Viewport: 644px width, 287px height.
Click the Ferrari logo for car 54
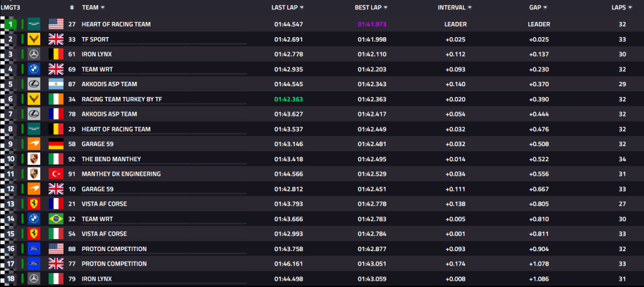[x=34, y=234]
